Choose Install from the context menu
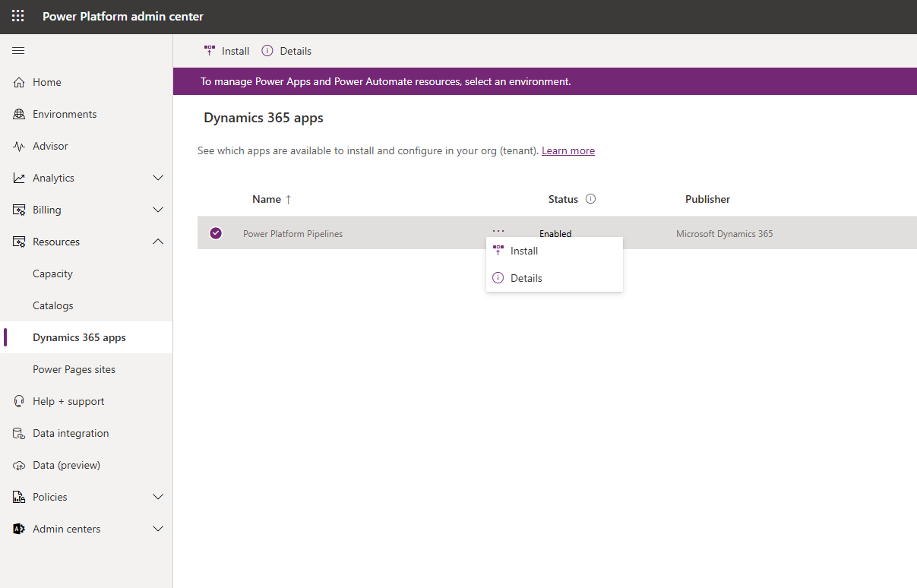 coord(555,251)
